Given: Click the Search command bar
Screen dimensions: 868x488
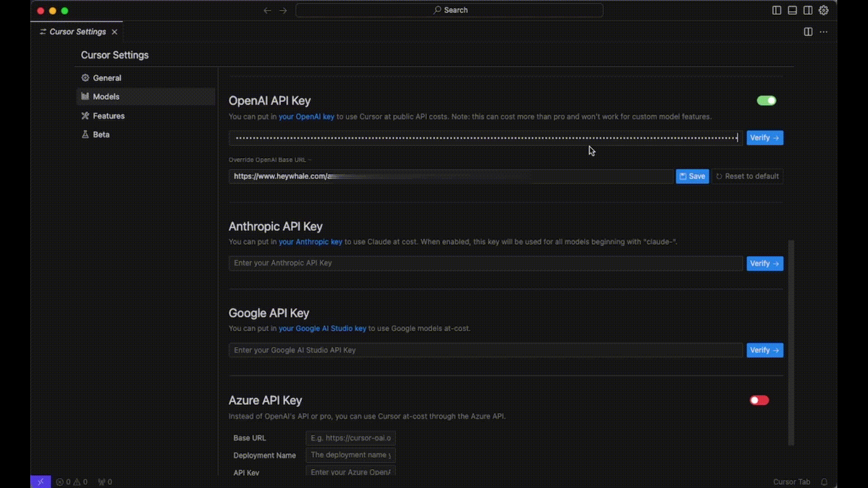Looking at the screenshot, I should point(449,10).
